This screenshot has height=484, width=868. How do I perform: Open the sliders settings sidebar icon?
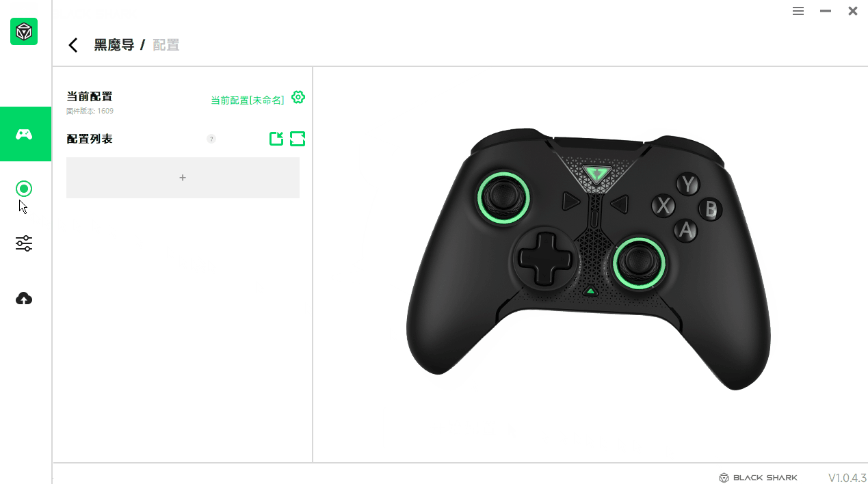coord(24,243)
